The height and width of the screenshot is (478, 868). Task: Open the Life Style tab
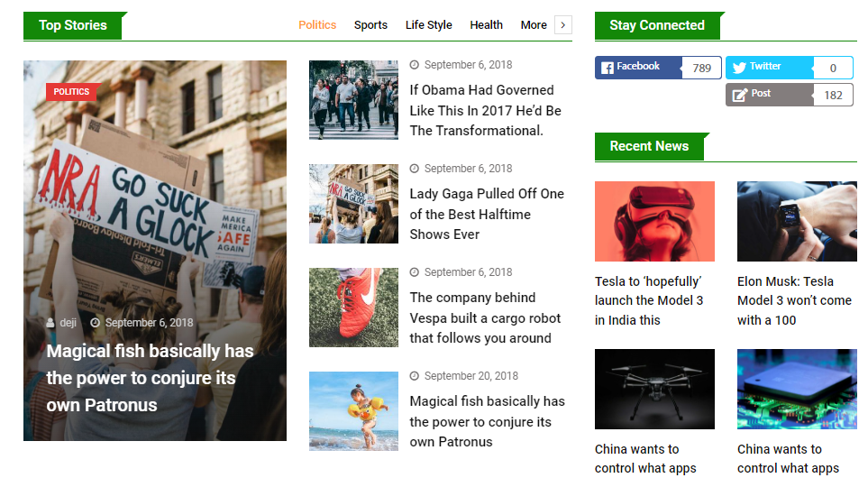(x=428, y=25)
